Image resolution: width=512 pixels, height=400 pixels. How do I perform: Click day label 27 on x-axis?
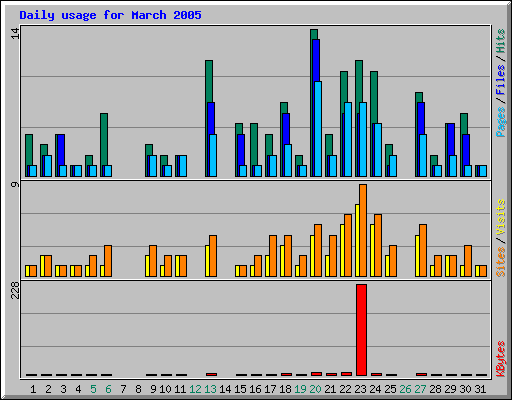[420, 389]
